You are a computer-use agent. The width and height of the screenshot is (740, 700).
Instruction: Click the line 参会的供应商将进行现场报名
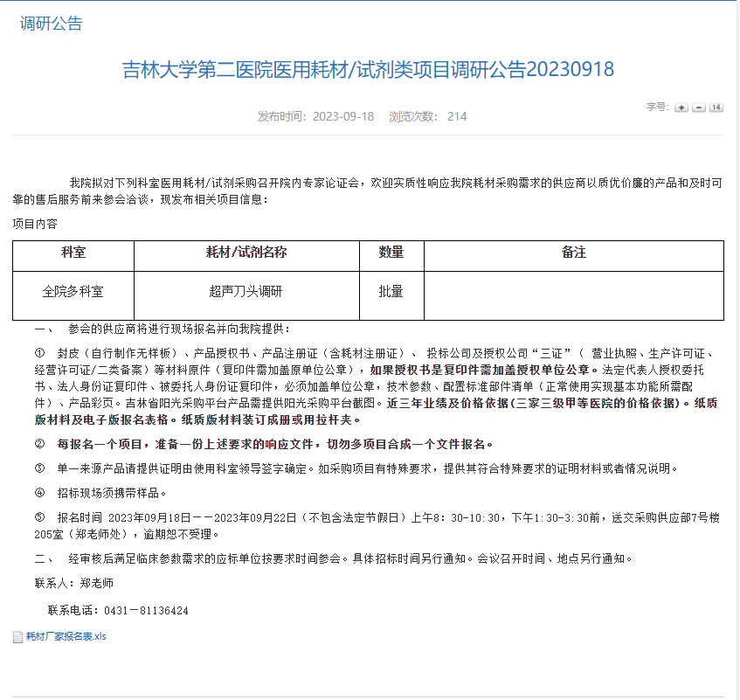[x=163, y=329]
